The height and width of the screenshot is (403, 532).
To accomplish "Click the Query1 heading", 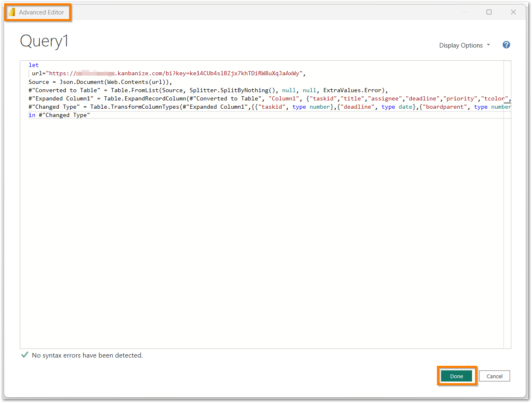I will (x=44, y=41).
